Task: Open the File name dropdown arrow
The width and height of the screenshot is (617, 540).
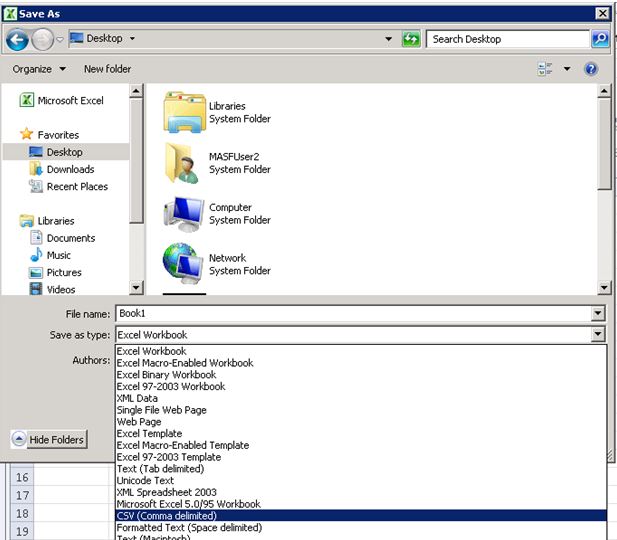Action: pyautogui.click(x=597, y=314)
